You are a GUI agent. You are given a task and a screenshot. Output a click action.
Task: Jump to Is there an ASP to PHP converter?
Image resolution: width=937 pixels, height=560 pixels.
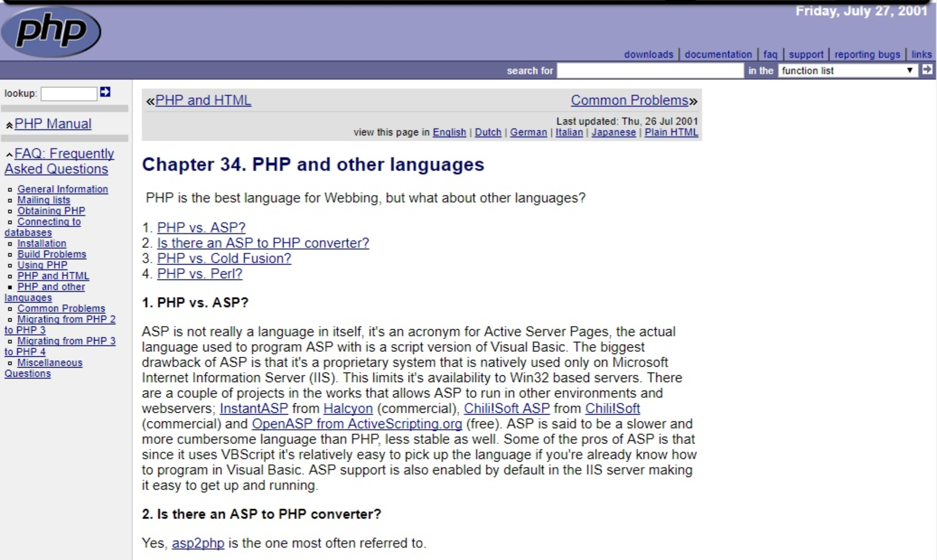point(263,243)
